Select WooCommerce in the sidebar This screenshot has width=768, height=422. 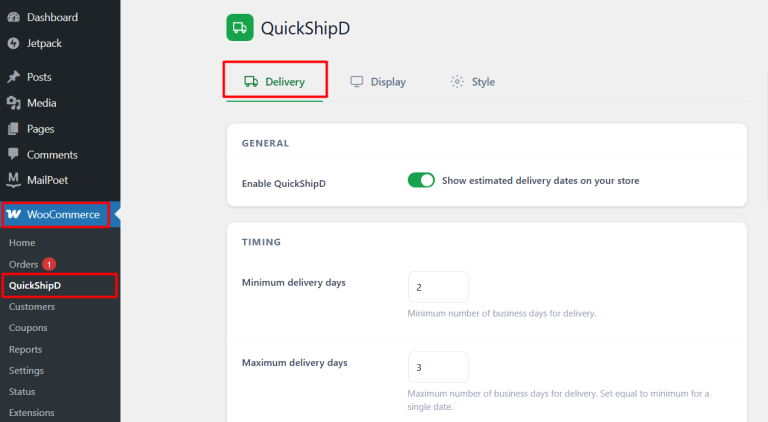60,214
